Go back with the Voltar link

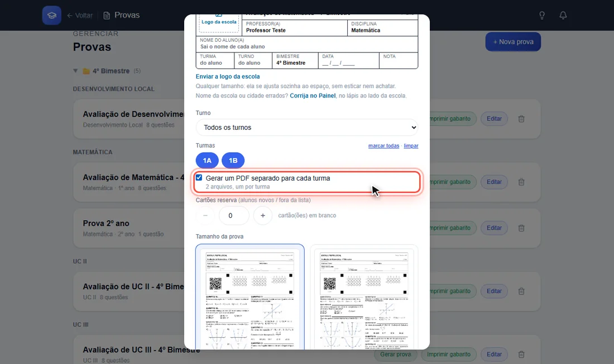pyautogui.click(x=80, y=15)
